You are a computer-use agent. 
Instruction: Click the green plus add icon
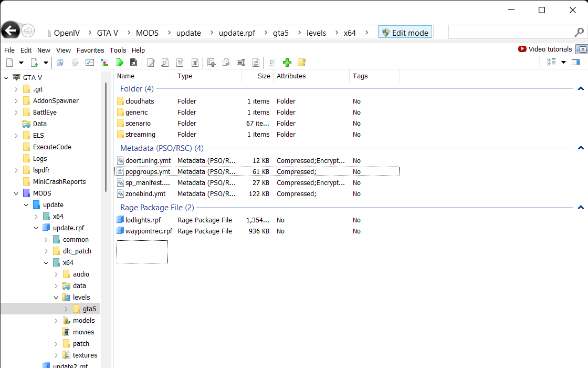(287, 63)
